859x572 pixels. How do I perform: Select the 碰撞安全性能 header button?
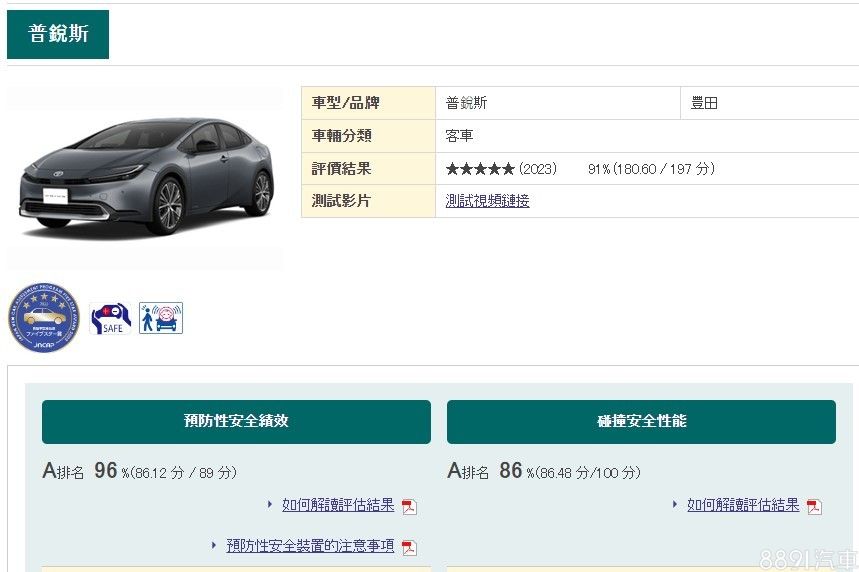[x=641, y=421]
